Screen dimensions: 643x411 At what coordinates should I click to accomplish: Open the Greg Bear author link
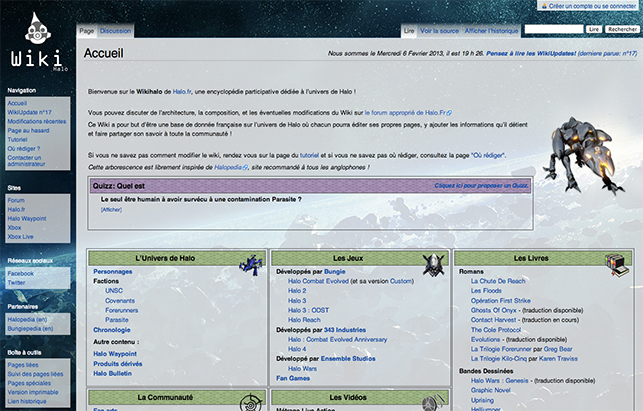(558, 349)
